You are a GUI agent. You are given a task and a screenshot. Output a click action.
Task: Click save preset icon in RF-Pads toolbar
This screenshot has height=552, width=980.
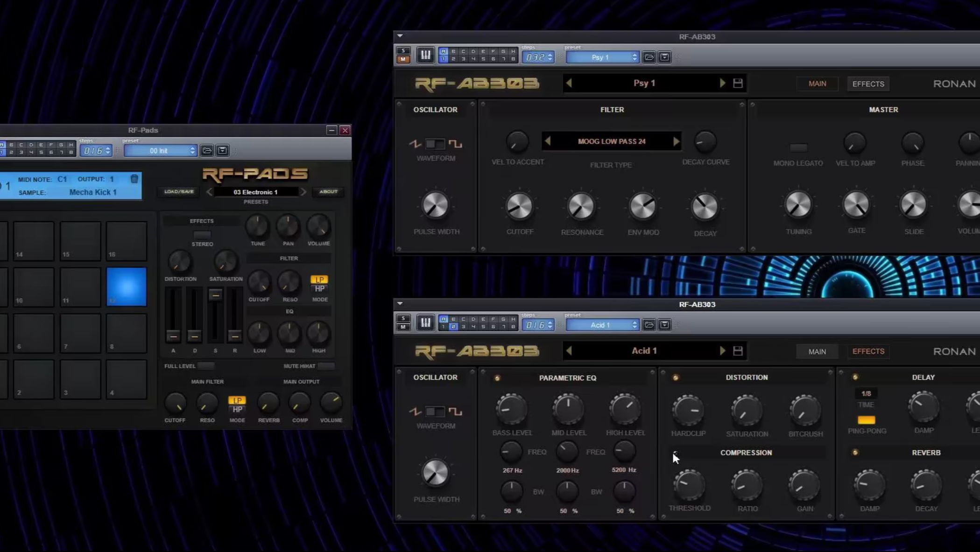(x=223, y=150)
